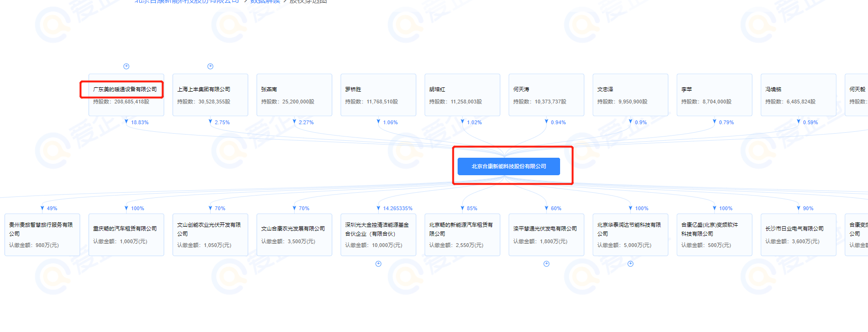Expand plus icon below 北京华泰润达节能科技有限公司
The height and width of the screenshot is (332, 868).
(x=630, y=264)
